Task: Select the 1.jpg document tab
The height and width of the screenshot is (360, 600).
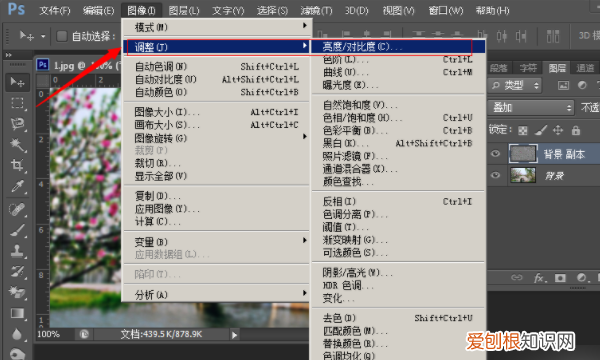Action: tap(78, 65)
